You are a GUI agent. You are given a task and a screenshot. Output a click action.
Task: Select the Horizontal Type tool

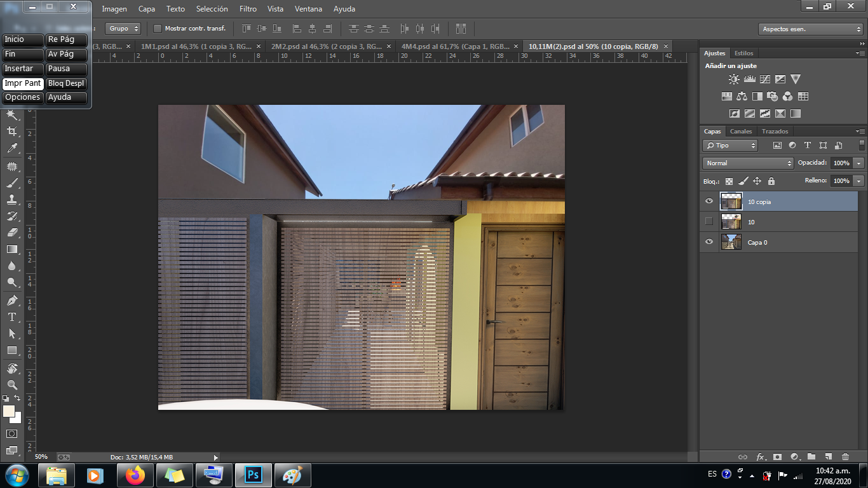pyautogui.click(x=12, y=316)
